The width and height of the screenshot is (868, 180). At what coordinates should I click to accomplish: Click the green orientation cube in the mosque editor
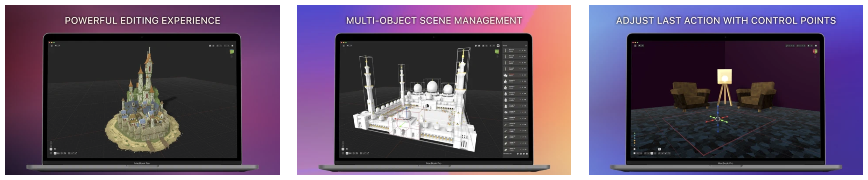(497, 51)
